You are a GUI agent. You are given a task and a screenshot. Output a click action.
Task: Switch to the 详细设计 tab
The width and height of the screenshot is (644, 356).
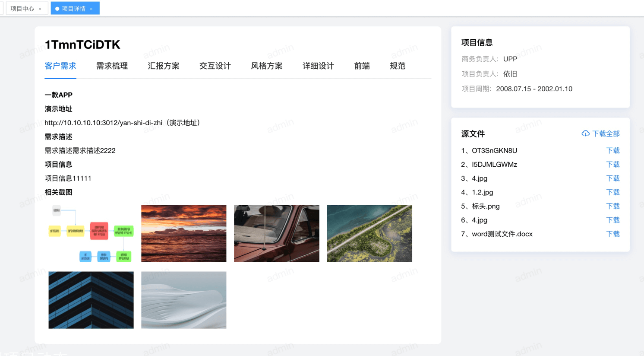pyautogui.click(x=318, y=66)
